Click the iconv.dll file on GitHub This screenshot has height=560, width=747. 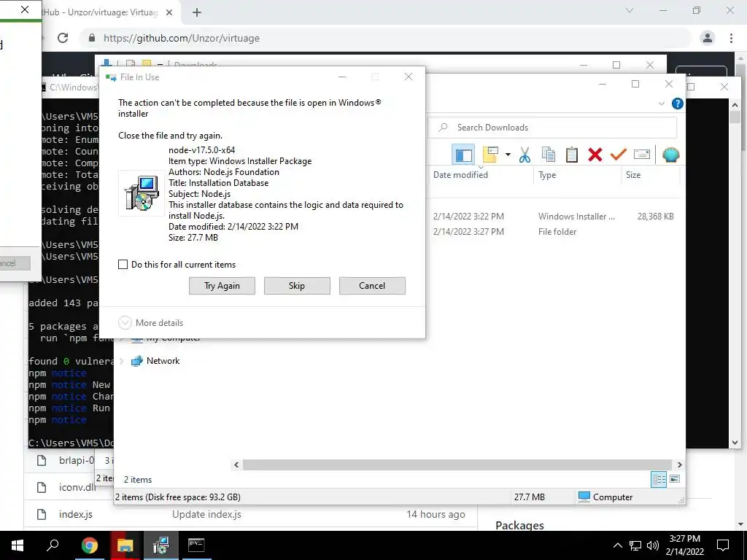pos(77,486)
